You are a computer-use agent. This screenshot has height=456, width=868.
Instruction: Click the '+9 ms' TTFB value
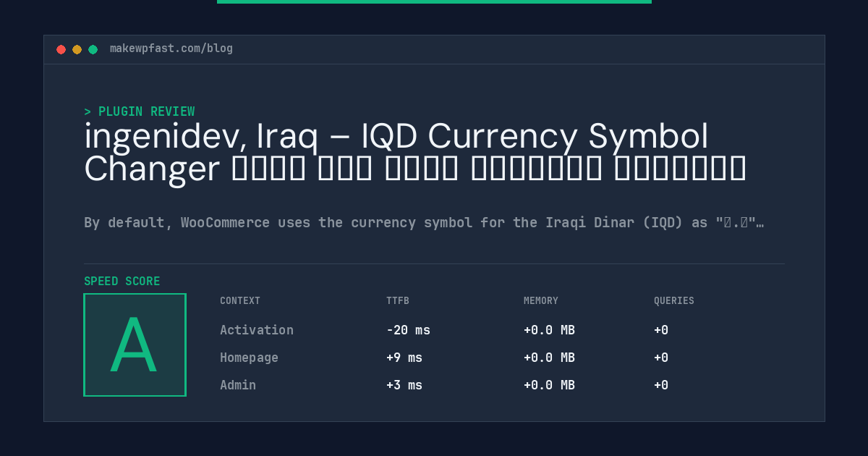404,358
